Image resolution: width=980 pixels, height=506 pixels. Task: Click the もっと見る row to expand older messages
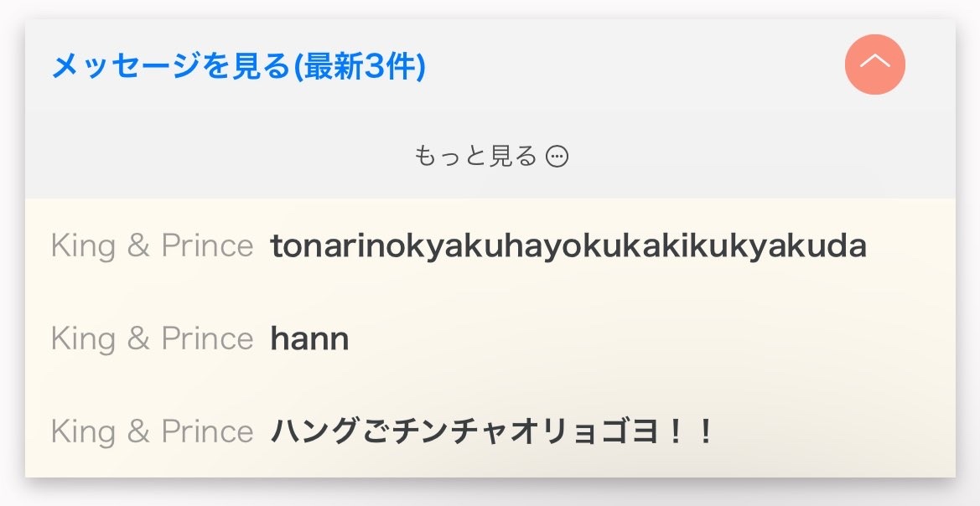point(490,156)
